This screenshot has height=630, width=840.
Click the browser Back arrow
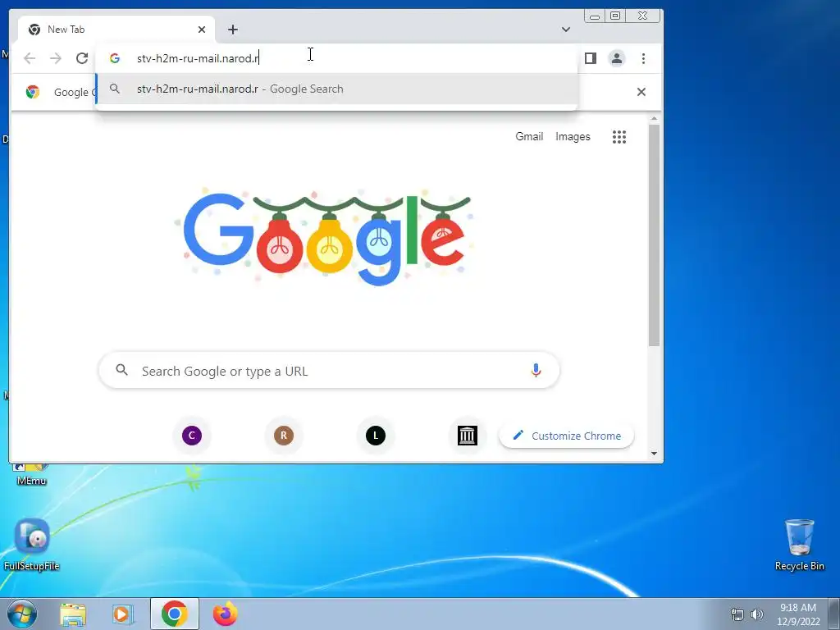coord(30,58)
